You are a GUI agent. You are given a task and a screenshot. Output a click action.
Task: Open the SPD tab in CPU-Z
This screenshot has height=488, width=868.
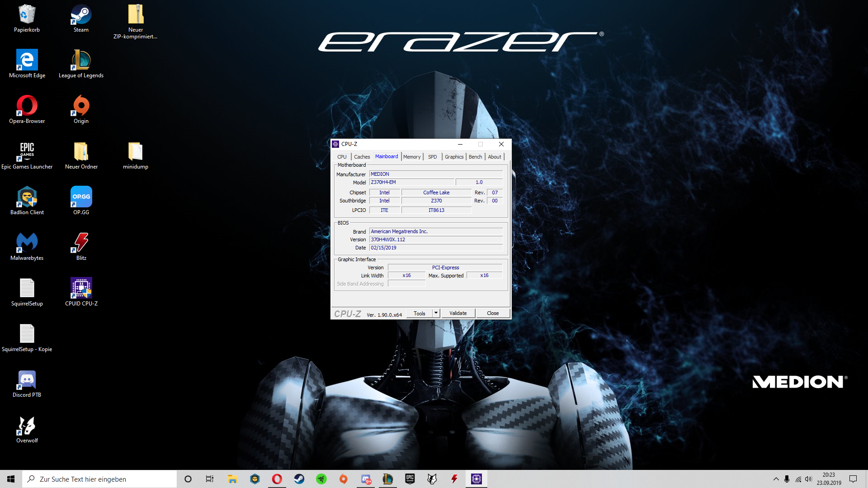point(432,157)
